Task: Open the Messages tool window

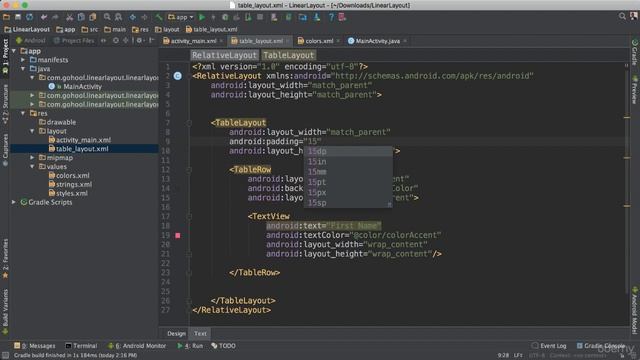Action: 35,346
